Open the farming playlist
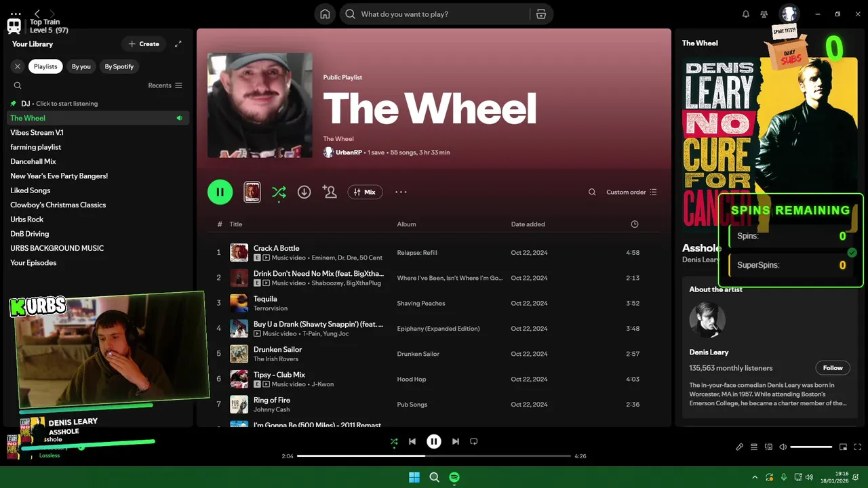The height and width of the screenshot is (488, 868). pyautogui.click(x=98, y=147)
